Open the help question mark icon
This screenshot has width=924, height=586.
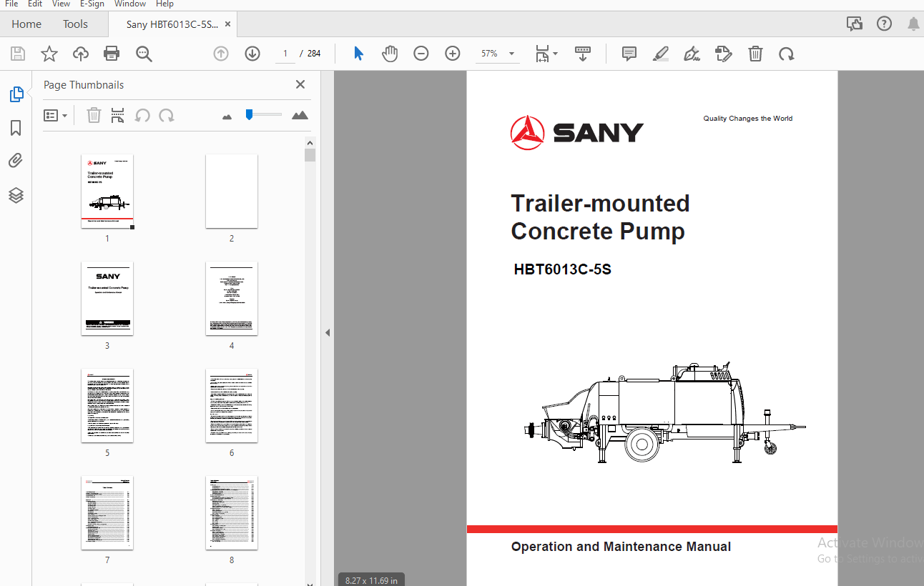(x=884, y=24)
